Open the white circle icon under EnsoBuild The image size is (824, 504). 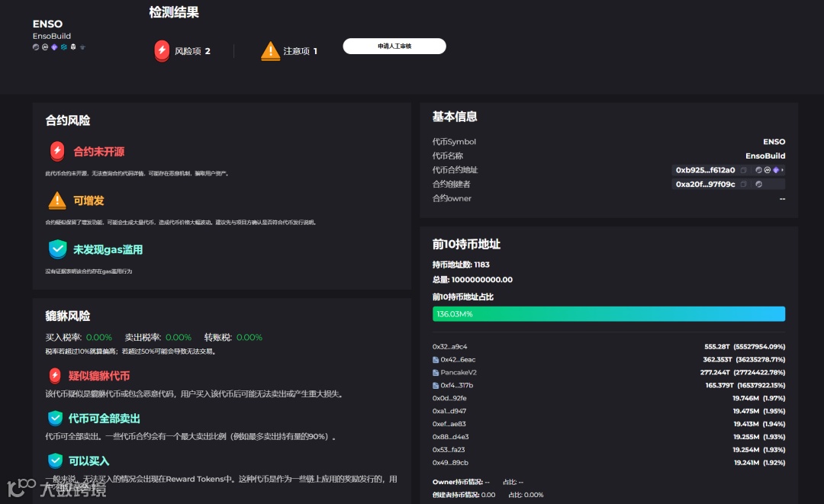[x=45, y=47]
